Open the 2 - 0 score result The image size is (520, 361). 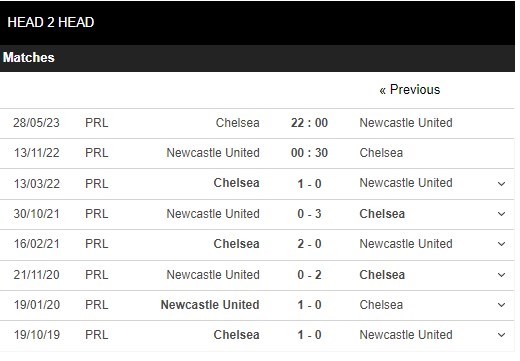[309, 244]
